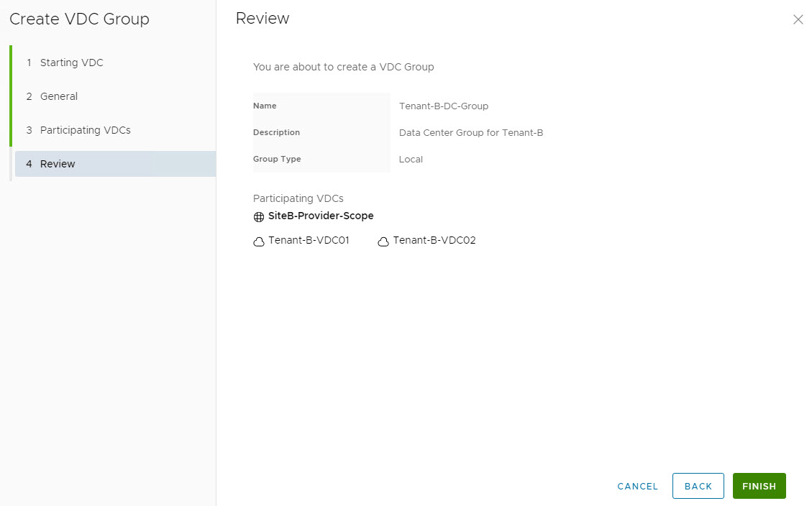812x506 pixels.
Task: Go to step 1 Starting VDC
Action: (x=71, y=63)
